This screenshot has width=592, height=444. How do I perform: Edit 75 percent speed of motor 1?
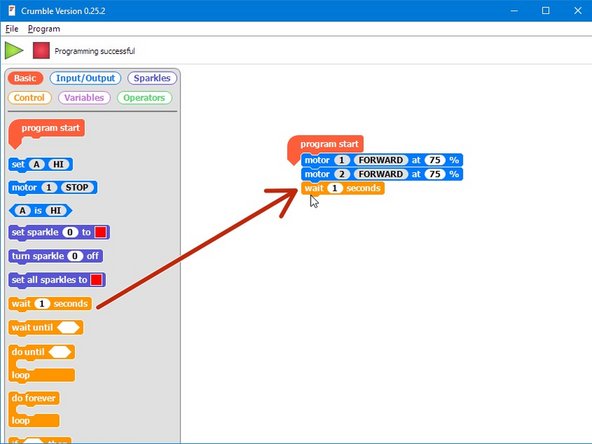[x=435, y=160]
